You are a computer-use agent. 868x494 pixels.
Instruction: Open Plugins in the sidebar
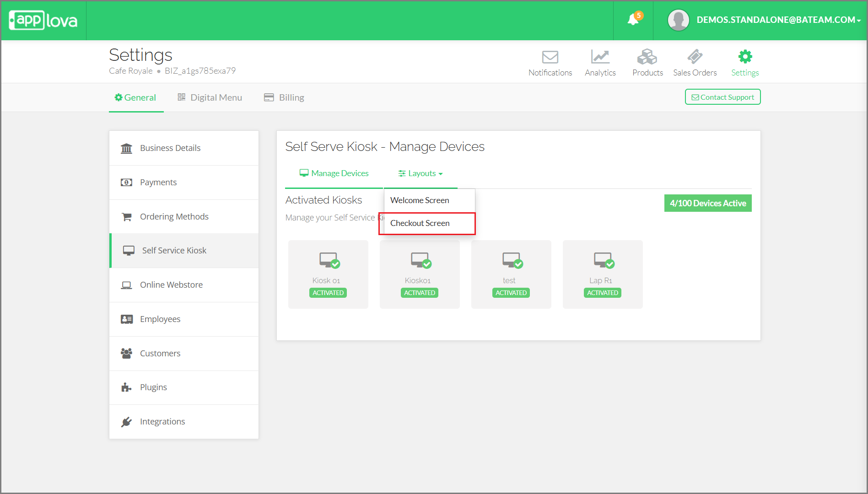[x=184, y=387]
